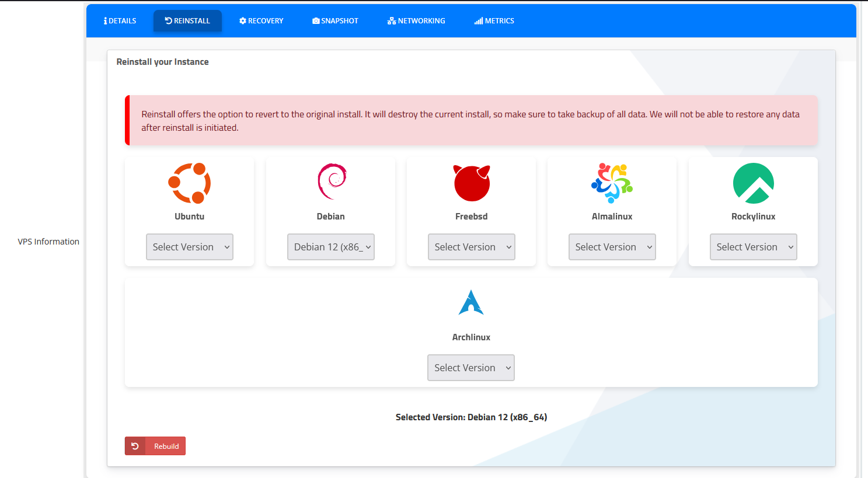This screenshot has width=868, height=478.
Task: Switch to the Networking tab
Action: (416, 21)
